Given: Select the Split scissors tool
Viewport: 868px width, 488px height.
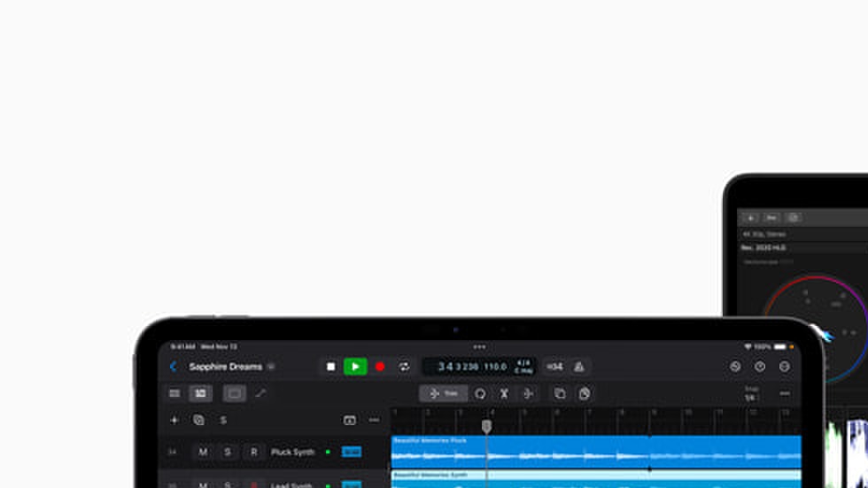Looking at the screenshot, I should coord(504,393).
